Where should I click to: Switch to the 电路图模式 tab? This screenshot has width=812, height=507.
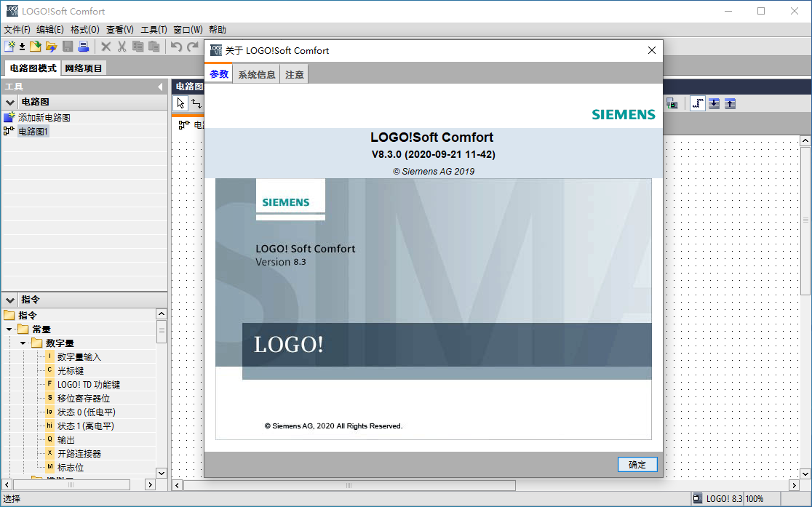click(33, 68)
